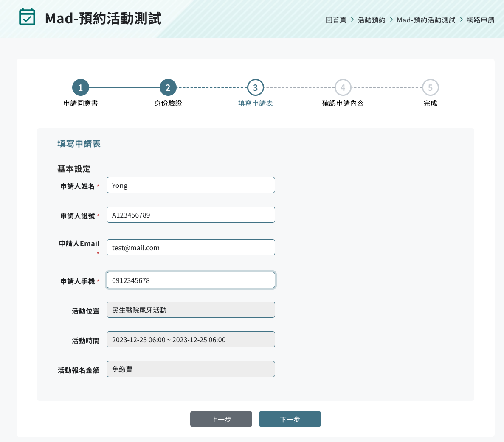Screen dimensions: 504x442
Task: Click step 5 circle 完成
Action: [x=430, y=87]
